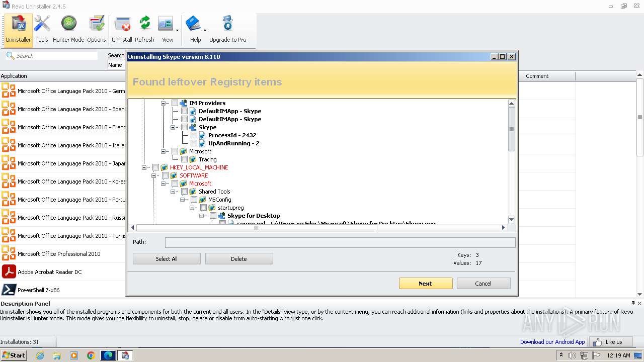Click the View toolbar icon

166,30
